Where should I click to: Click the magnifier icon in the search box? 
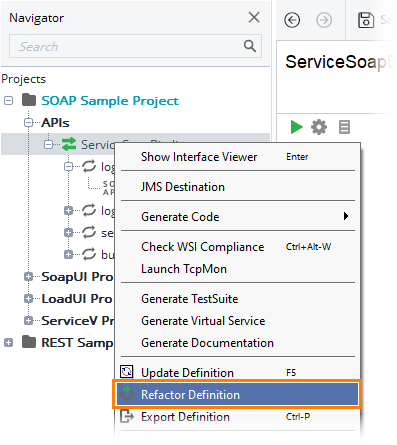(250, 46)
